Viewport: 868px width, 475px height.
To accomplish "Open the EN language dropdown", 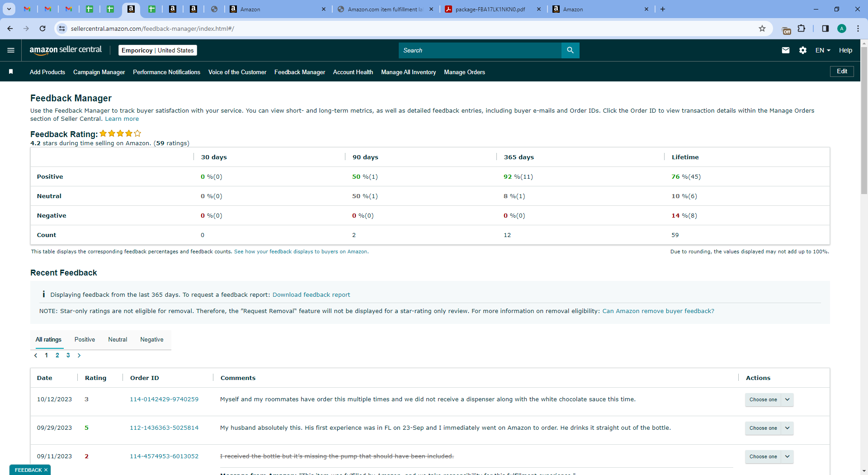I will [823, 50].
